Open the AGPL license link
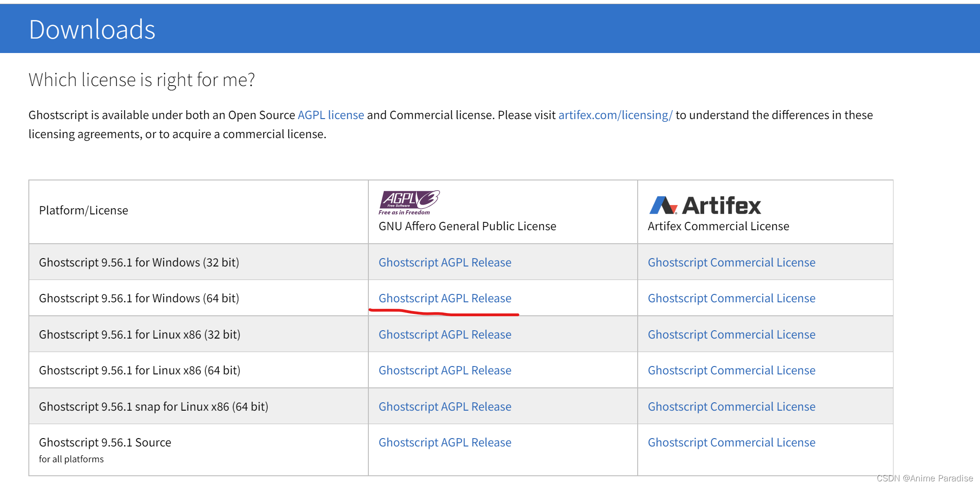This screenshot has width=980, height=486. pos(331,115)
